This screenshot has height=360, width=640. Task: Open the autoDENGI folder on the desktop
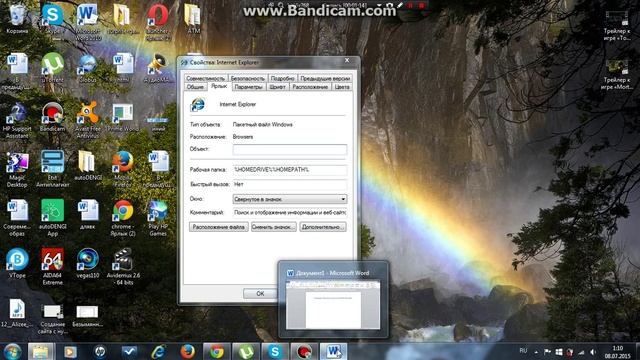[x=88, y=166]
